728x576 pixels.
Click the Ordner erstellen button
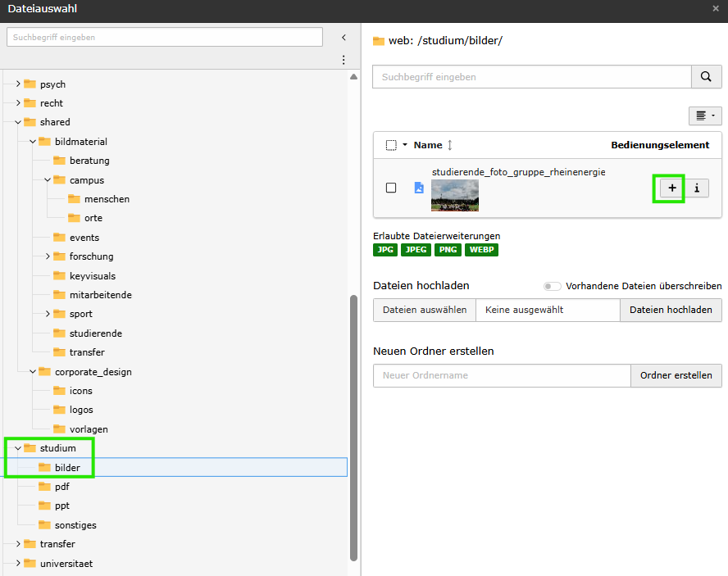pyautogui.click(x=676, y=375)
